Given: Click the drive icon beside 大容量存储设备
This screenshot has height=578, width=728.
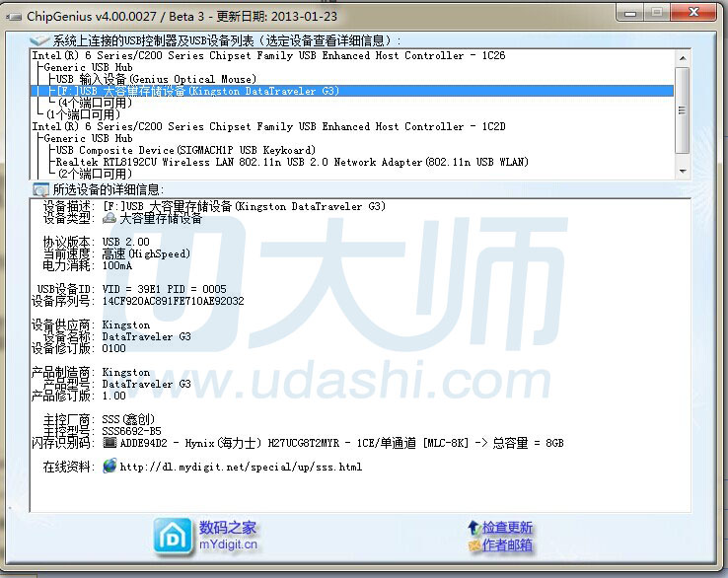Looking at the screenshot, I should tap(109, 218).
